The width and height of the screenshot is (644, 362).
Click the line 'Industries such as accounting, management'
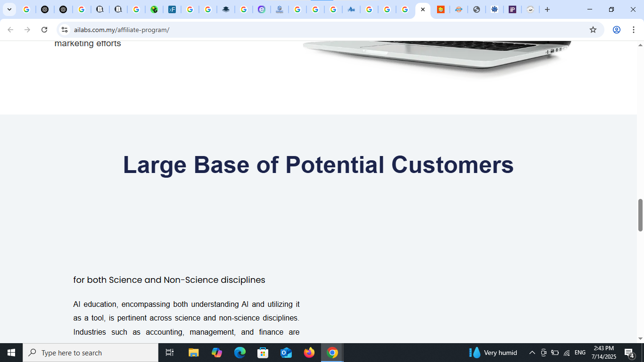pos(186,332)
